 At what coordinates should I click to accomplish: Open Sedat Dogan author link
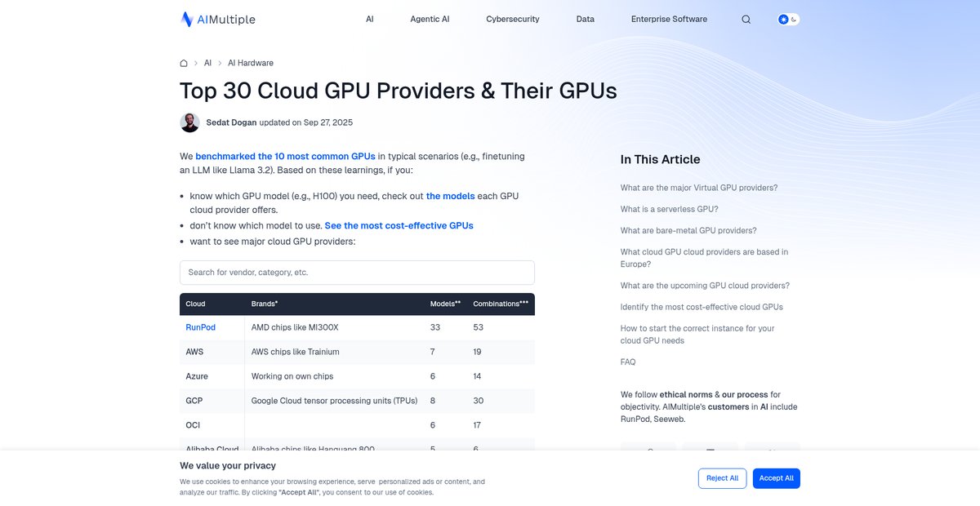(231, 122)
